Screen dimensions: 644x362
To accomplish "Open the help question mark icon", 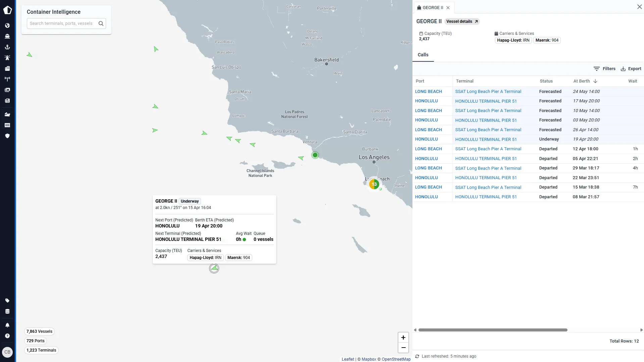I will click(7, 336).
